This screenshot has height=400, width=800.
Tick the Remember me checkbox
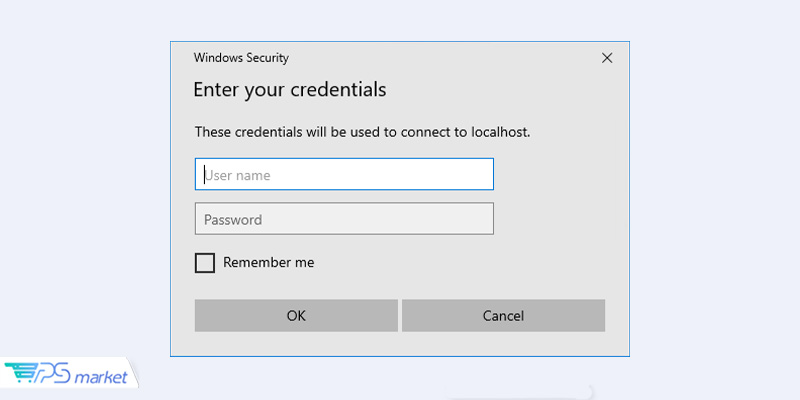coord(205,263)
